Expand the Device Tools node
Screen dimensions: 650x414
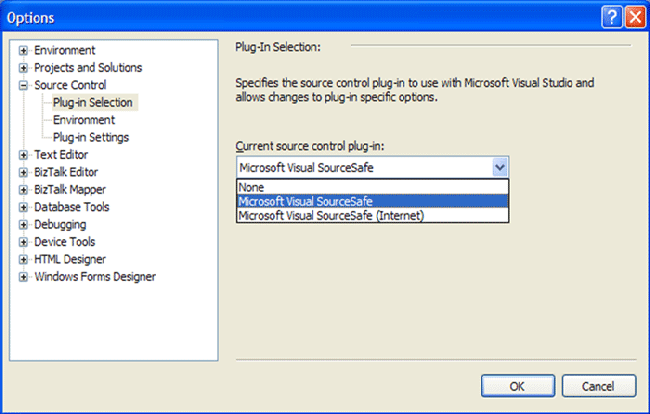click(23, 242)
